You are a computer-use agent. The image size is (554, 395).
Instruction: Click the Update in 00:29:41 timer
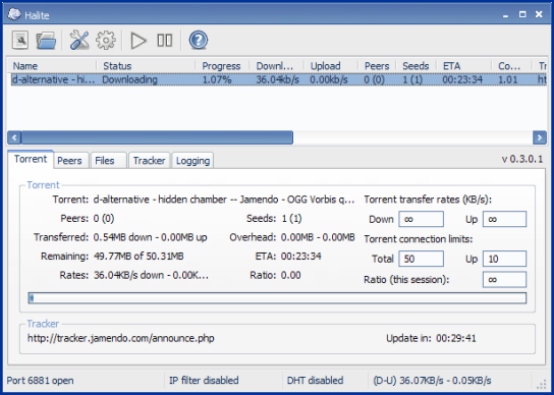coord(431,338)
